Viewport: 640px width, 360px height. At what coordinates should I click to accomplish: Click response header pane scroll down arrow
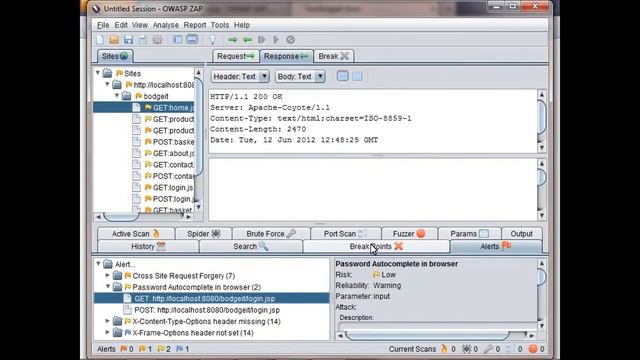tap(542, 148)
